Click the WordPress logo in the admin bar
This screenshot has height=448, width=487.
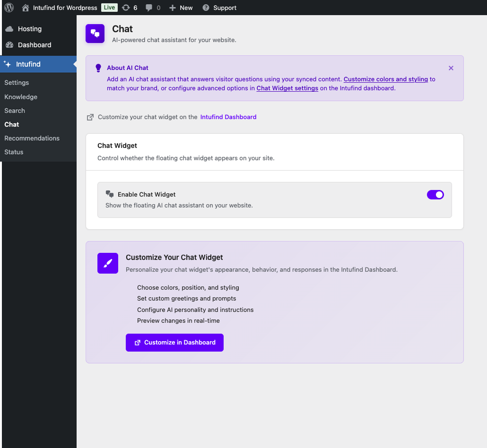click(9, 8)
